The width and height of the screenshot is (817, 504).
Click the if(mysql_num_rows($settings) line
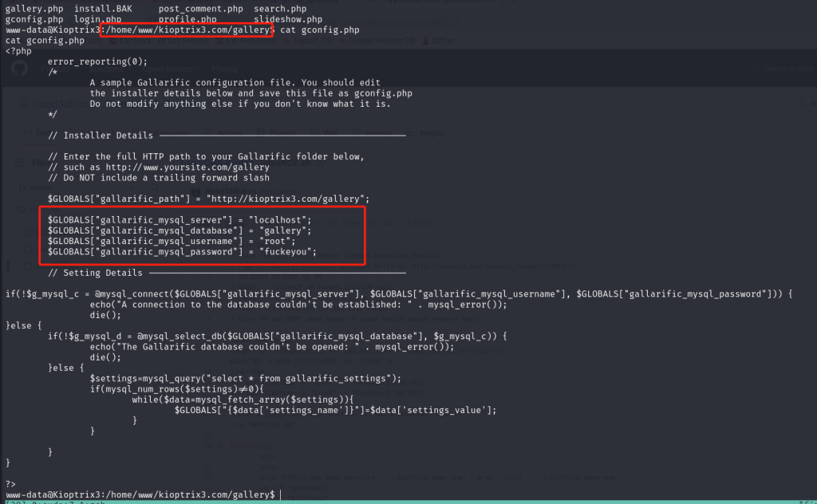point(176,389)
